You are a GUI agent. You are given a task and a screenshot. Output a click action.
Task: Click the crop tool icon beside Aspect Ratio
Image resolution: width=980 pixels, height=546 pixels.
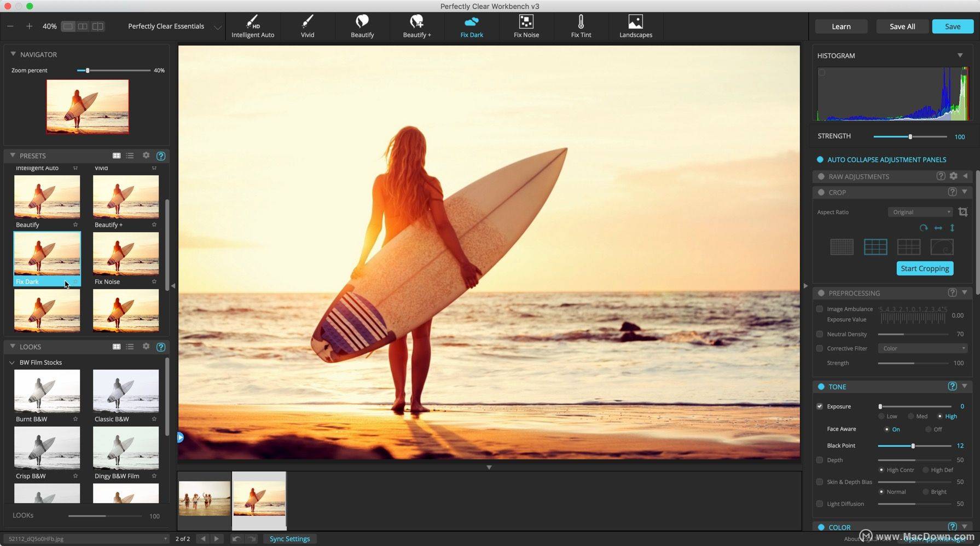(x=962, y=212)
